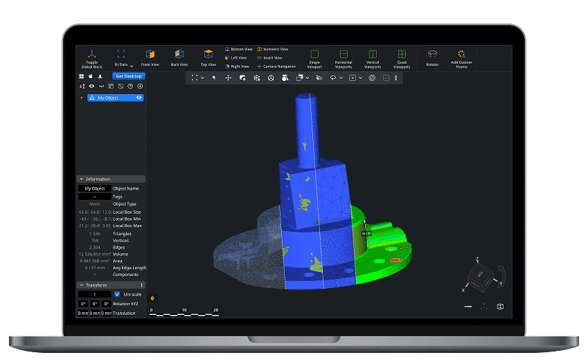Click the Tags input field
Screen dimensions: 588x364
click(x=95, y=197)
